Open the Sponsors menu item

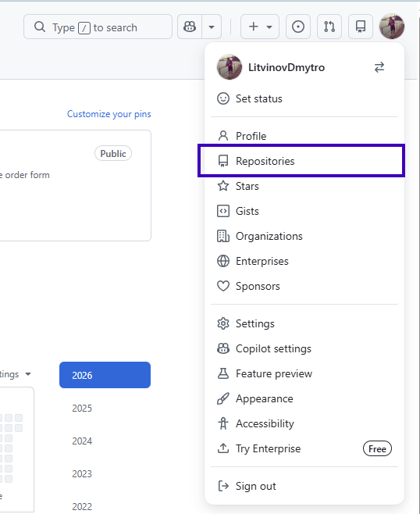304,286
